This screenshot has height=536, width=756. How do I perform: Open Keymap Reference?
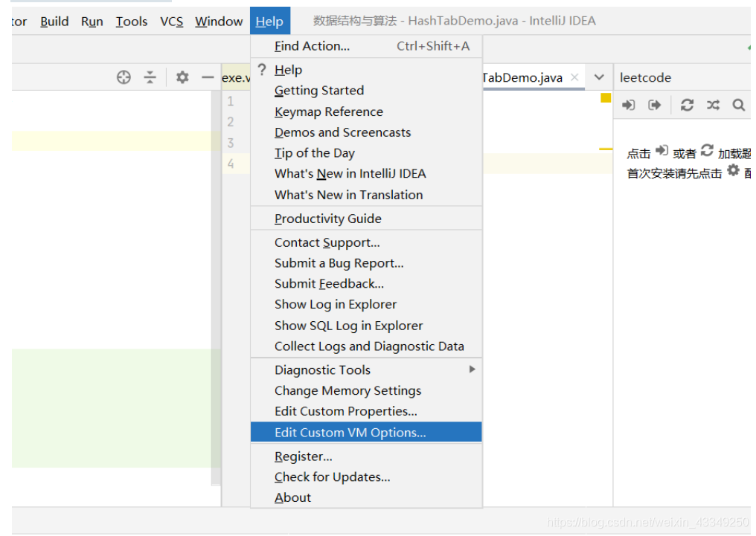point(366,112)
